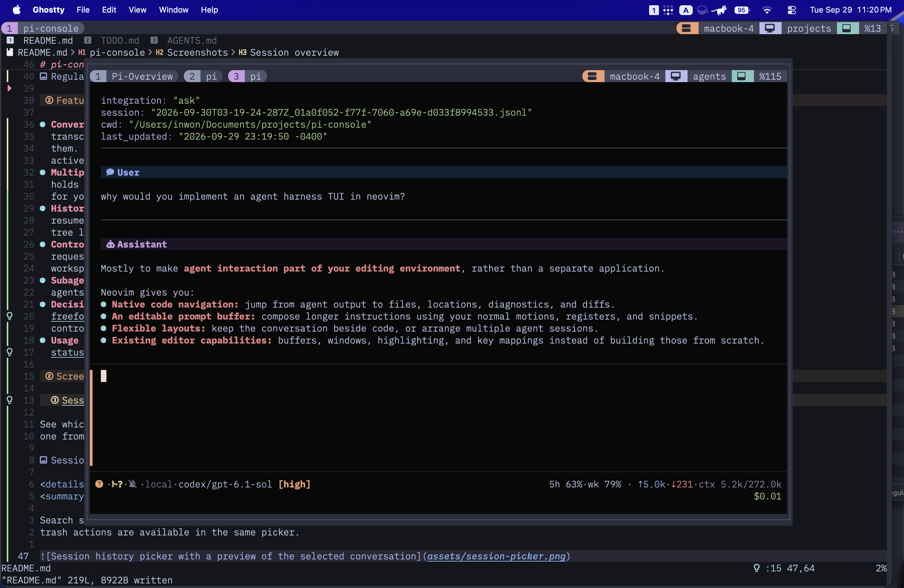Viewport: 904px width, 588px height.
Task: Open the Window menu
Action: click(174, 10)
